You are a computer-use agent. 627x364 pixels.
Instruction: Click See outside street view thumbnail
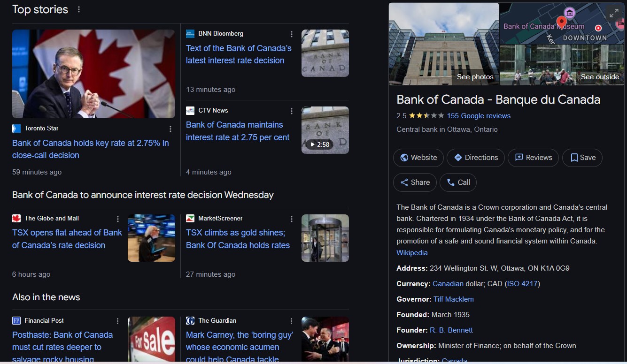click(562, 65)
